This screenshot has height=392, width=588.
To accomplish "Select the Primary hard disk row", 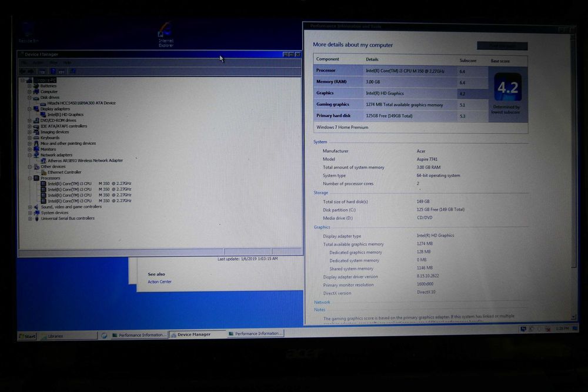I will point(400,116).
